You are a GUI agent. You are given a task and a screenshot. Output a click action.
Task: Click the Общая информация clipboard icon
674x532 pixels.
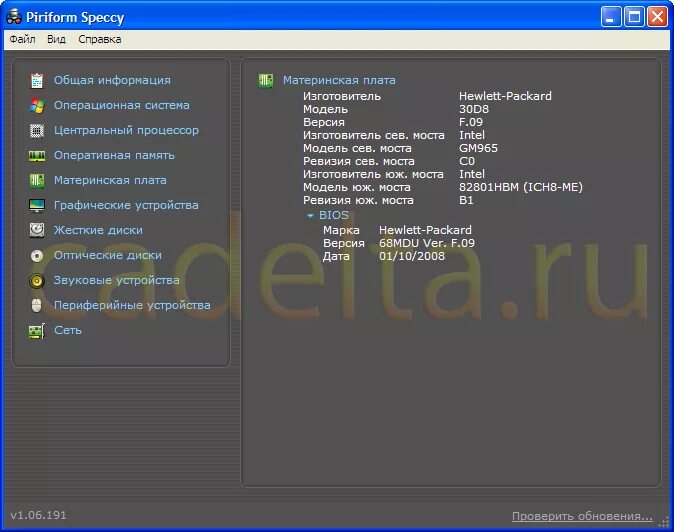[x=37, y=80]
